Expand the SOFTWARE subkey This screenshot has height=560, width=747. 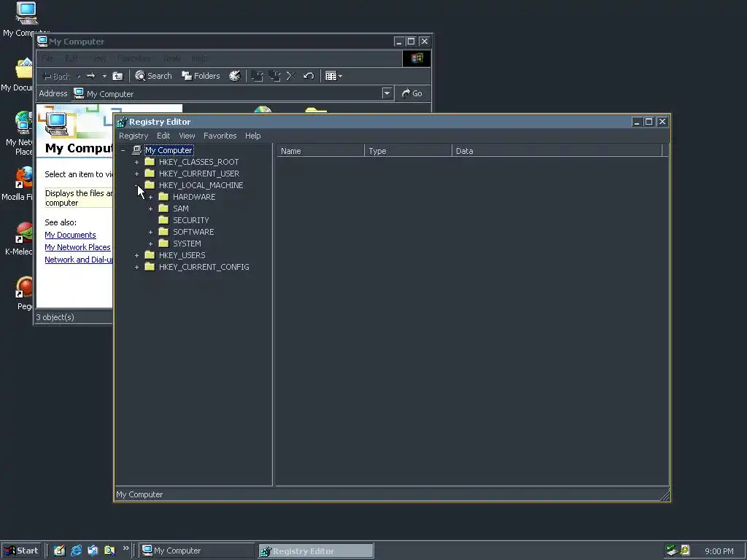pyautogui.click(x=150, y=232)
